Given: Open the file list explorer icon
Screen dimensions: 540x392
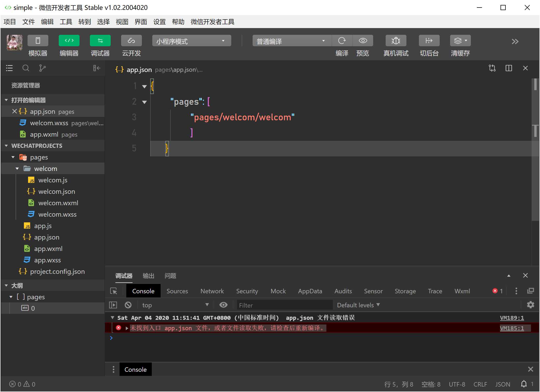Looking at the screenshot, I should [9, 68].
